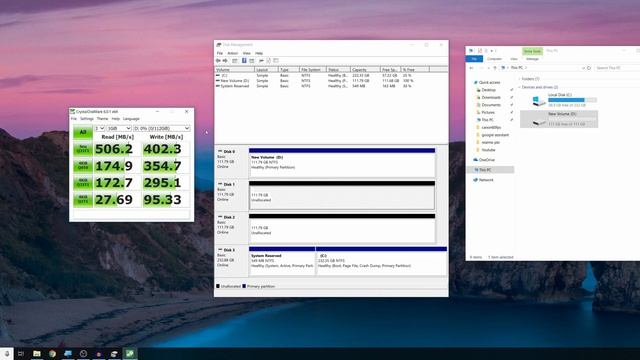
Task: Sort volumes by the Volume column header
Action: [235, 70]
